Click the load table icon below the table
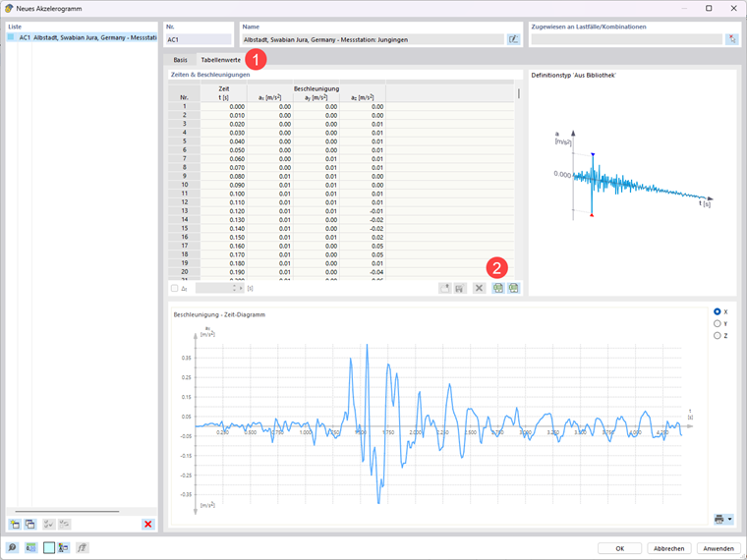Image resolution: width=747 pixels, height=560 pixels. tap(444, 288)
